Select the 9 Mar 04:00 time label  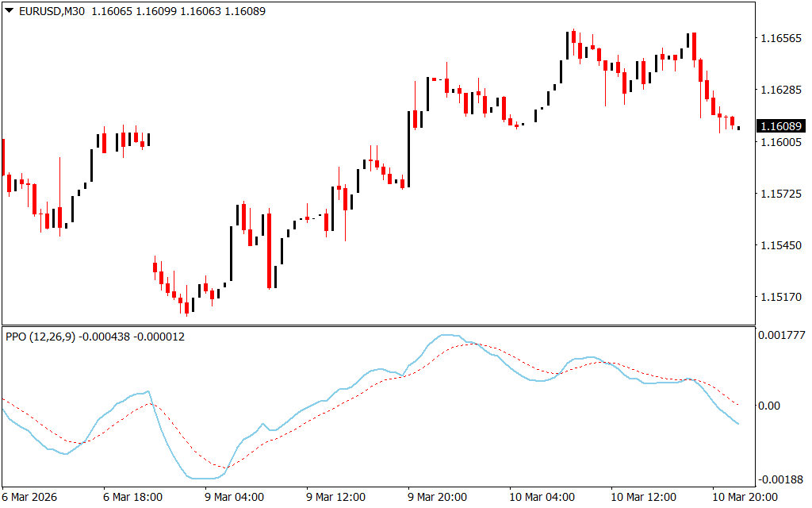point(235,498)
